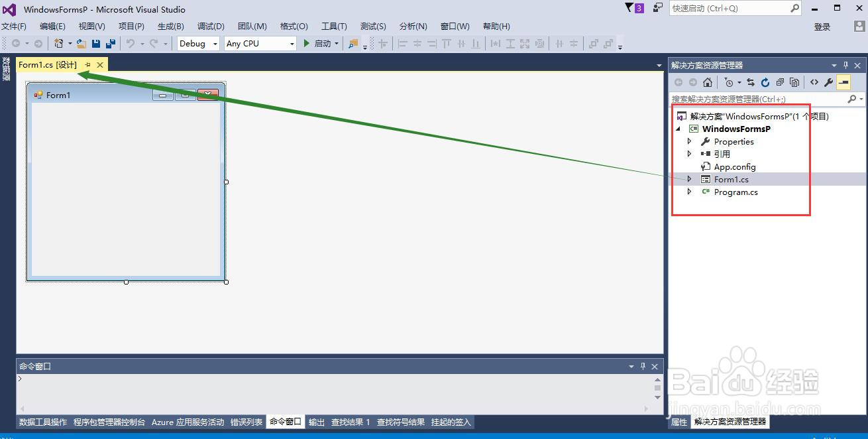
Task: Toggle the Preview Selected Items button
Action: pyautogui.click(x=843, y=82)
